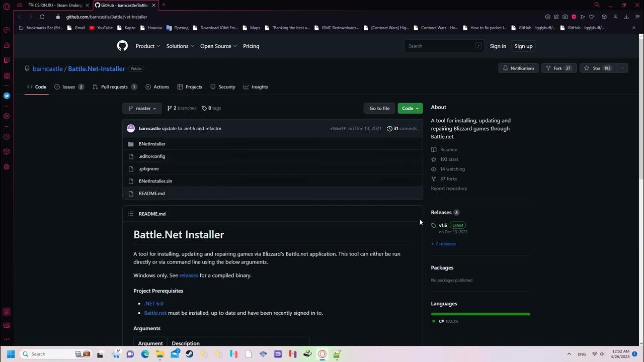Open the extensions cube icon in toolbar

604,17
